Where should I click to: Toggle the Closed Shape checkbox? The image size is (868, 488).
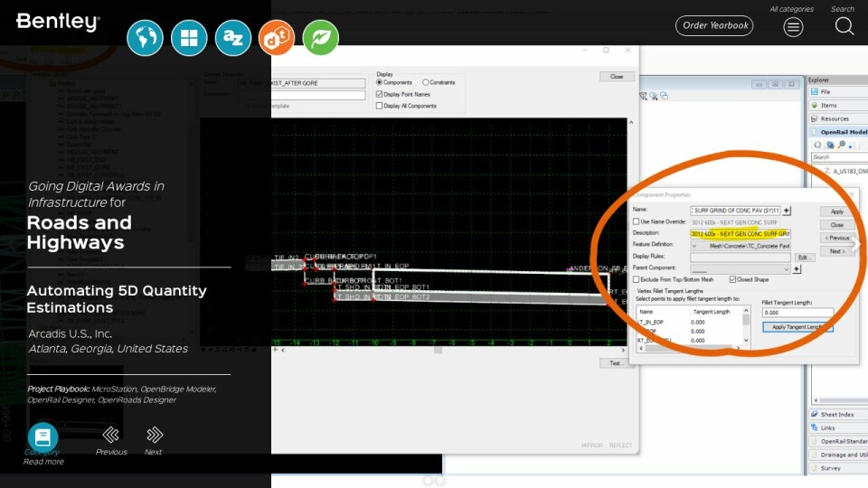pyautogui.click(x=732, y=279)
